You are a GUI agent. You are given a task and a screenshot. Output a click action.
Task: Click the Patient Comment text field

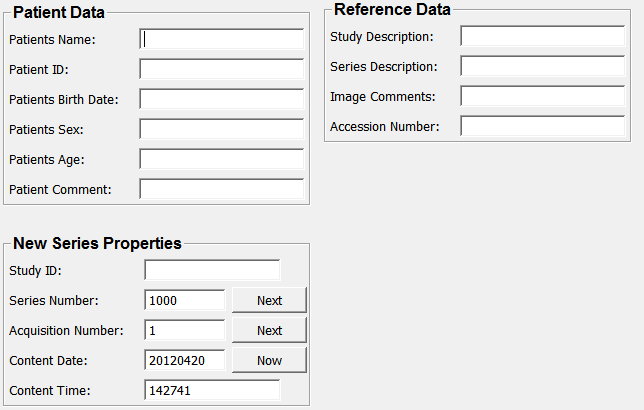click(x=221, y=189)
